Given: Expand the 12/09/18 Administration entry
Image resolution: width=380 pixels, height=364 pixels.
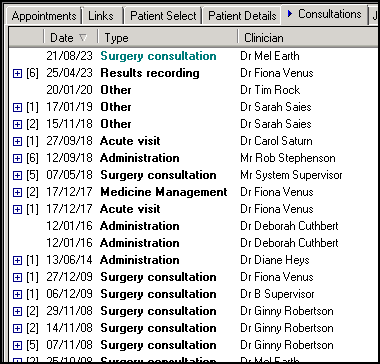Looking at the screenshot, I should point(17,158).
